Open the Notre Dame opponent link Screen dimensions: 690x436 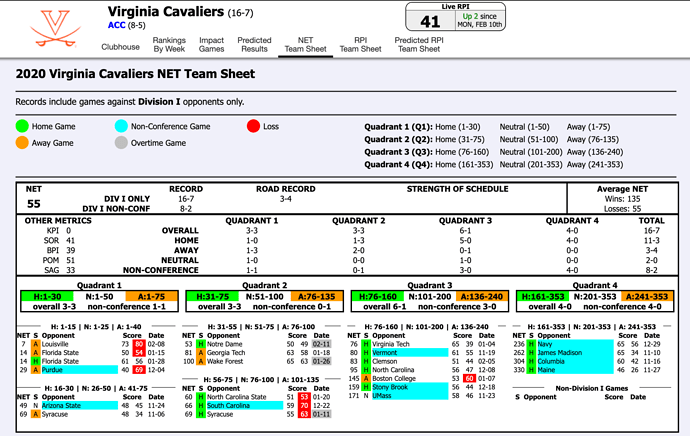(224, 344)
